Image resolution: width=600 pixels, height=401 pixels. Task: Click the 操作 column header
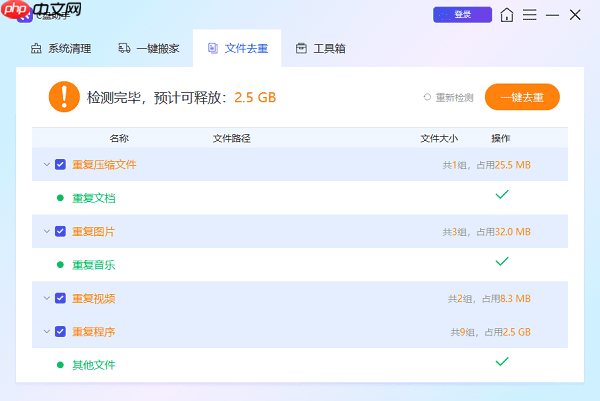click(x=501, y=138)
